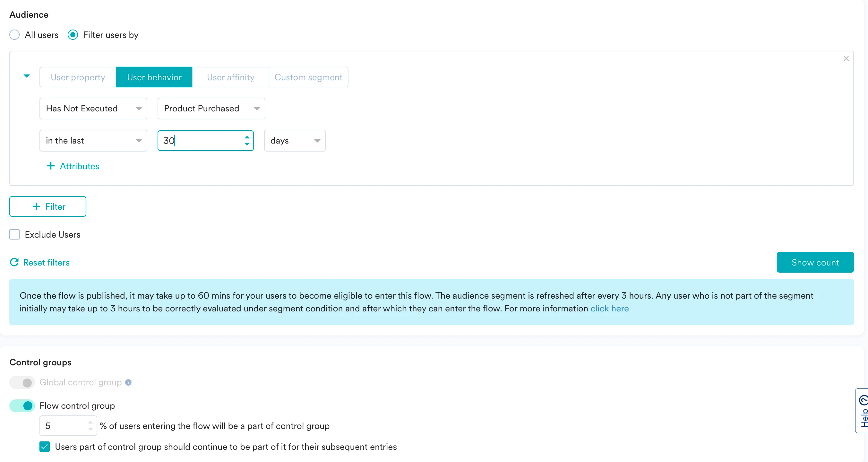Decrease days value with down stepper arrow
This screenshot has width=868, height=462.
click(x=247, y=144)
